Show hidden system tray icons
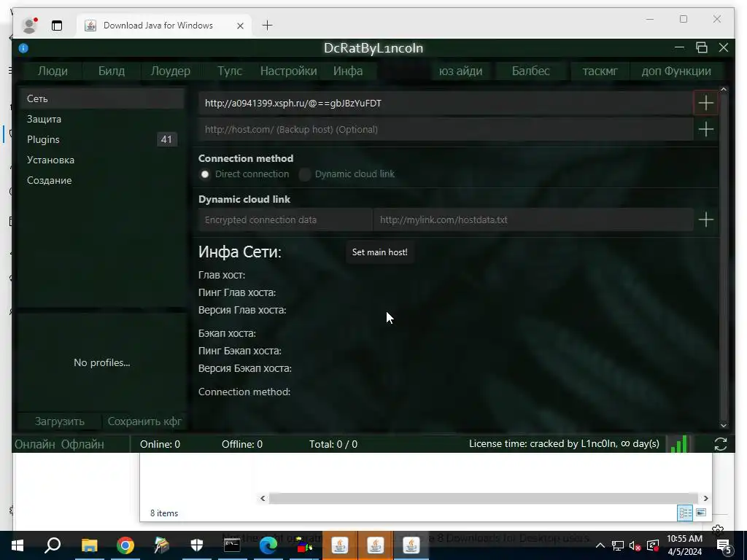This screenshot has width=747, height=560. tap(600, 545)
